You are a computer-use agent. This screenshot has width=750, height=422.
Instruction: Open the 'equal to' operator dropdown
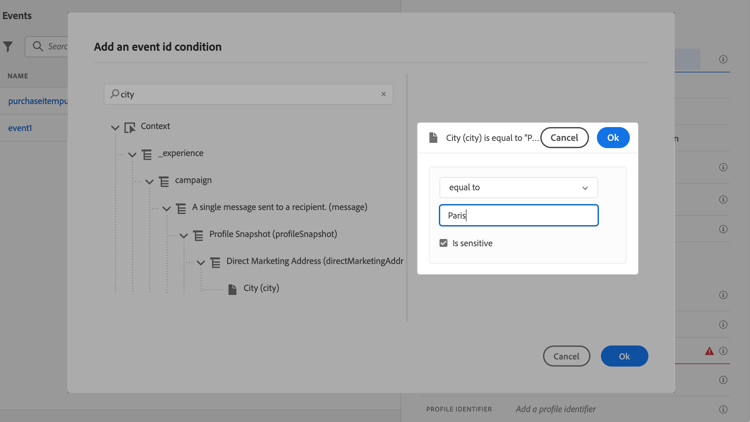518,188
